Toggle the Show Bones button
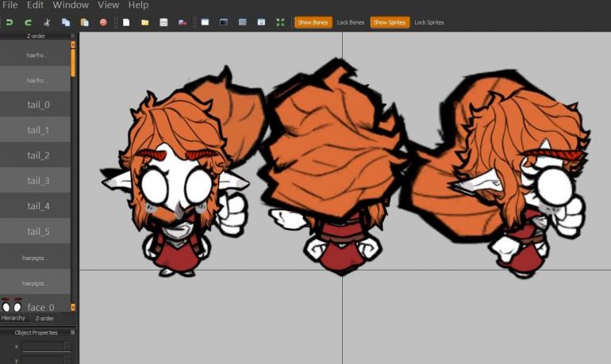 [313, 22]
